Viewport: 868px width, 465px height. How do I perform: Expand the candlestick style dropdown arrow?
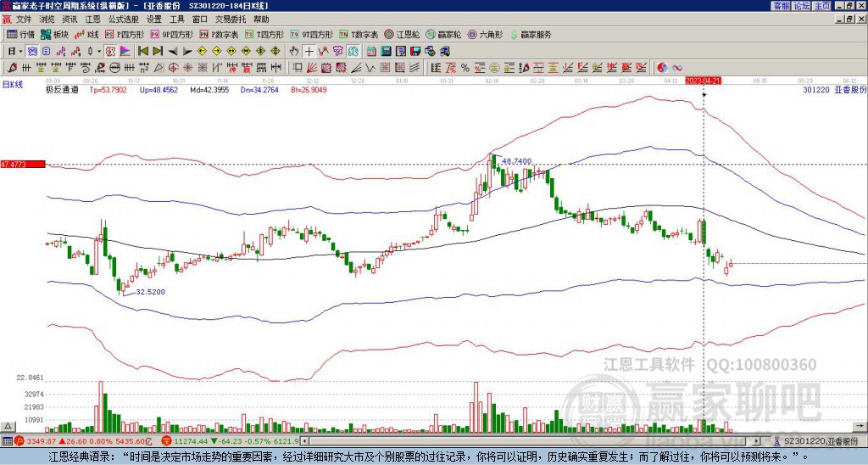99,51
